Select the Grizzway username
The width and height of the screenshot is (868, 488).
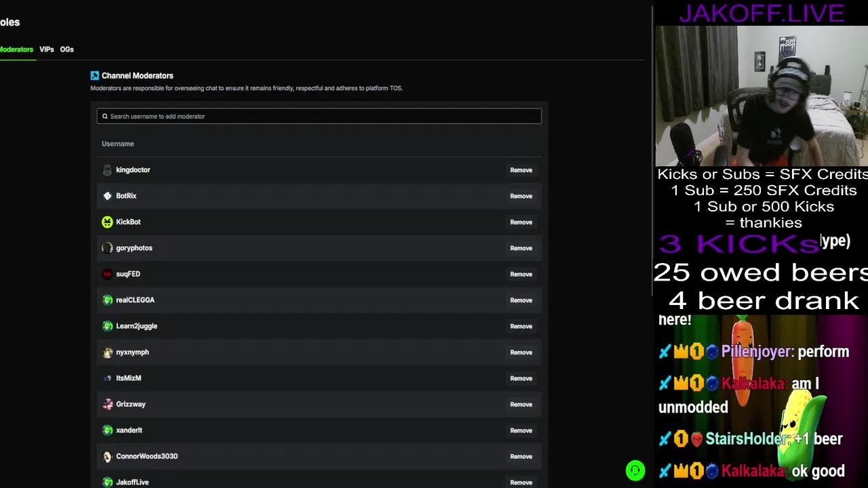(x=131, y=404)
